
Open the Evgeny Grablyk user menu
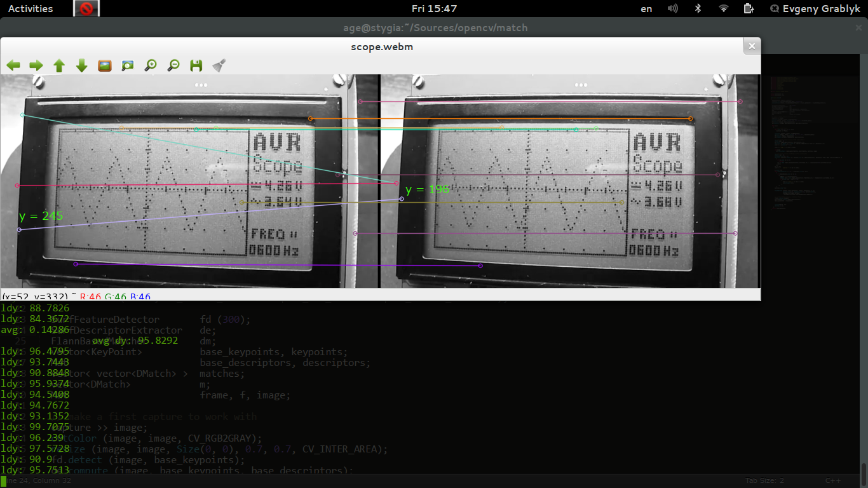pyautogui.click(x=815, y=8)
